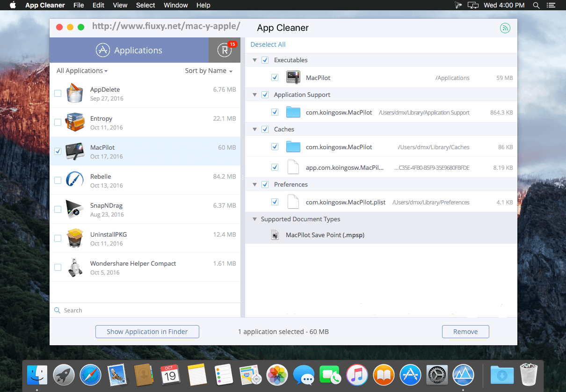
Task: Open the App Cleaner menu
Action: 45,5
